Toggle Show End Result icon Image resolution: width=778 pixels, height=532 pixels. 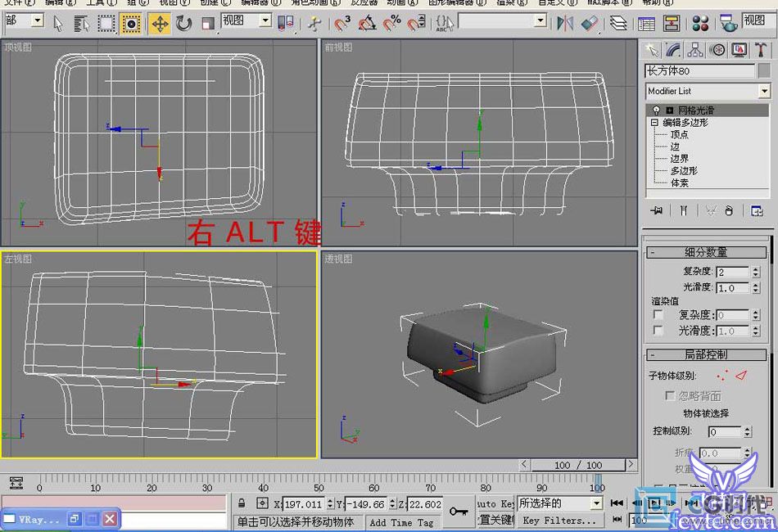(684, 210)
